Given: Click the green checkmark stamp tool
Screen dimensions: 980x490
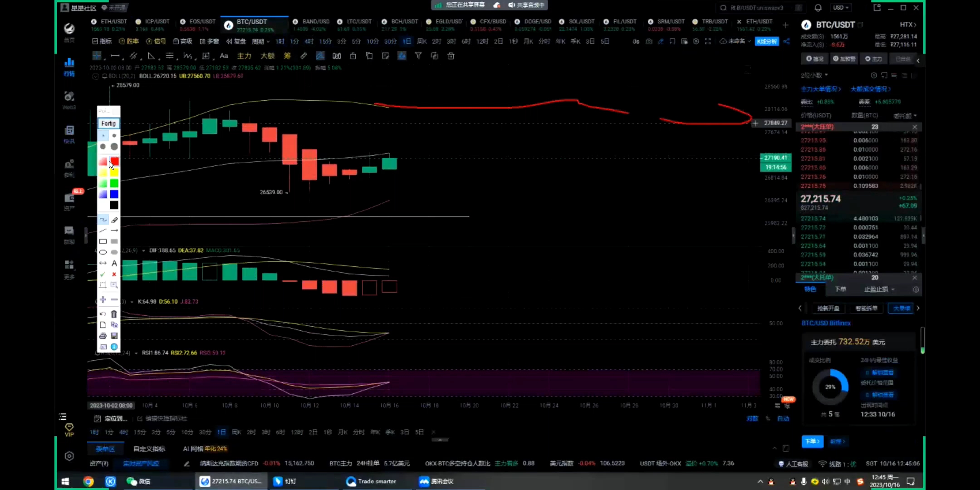Looking at the screenshot, I should coord(103,274).
